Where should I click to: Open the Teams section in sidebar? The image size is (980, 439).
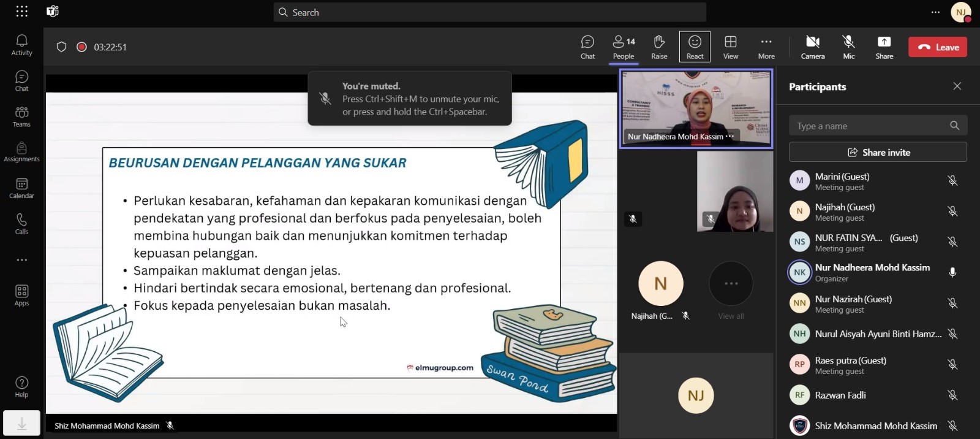point(21,116)
